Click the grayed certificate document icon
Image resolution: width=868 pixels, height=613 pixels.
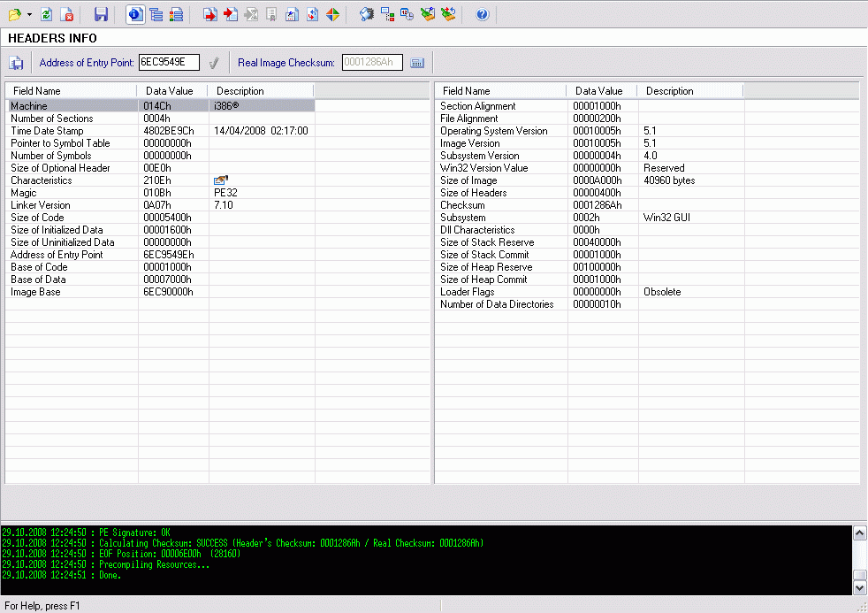pos(271,15)
